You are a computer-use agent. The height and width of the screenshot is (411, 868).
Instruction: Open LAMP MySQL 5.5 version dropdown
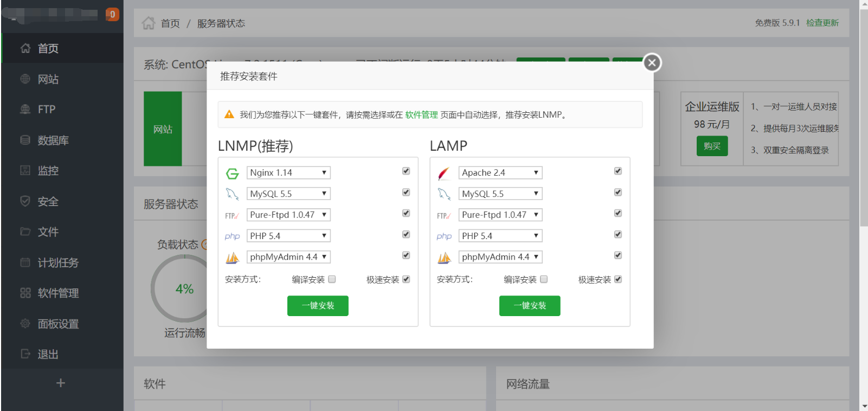[x=500, y=194]
